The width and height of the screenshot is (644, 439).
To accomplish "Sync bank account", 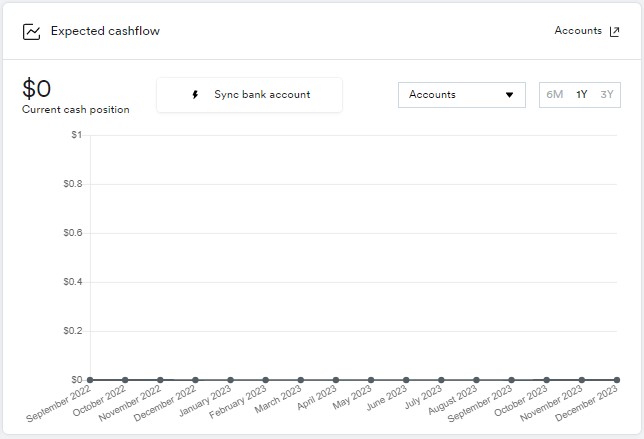I will (x=249, y=95).
